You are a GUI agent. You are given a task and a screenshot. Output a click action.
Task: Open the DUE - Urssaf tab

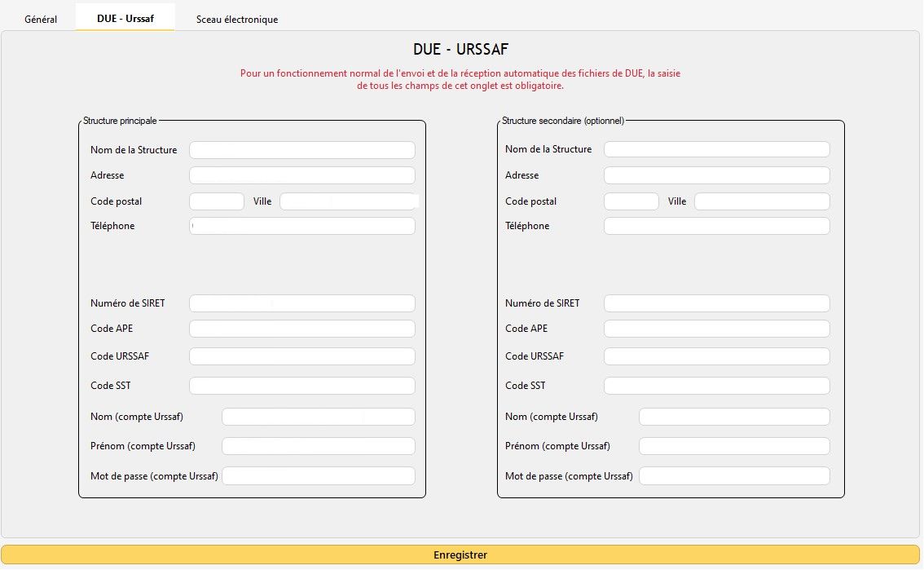(x=125, y=18)
